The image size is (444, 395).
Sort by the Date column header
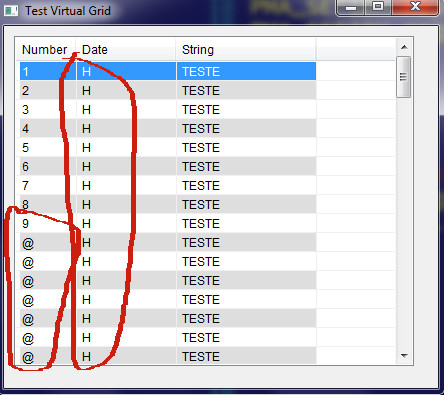pos(126,50)
